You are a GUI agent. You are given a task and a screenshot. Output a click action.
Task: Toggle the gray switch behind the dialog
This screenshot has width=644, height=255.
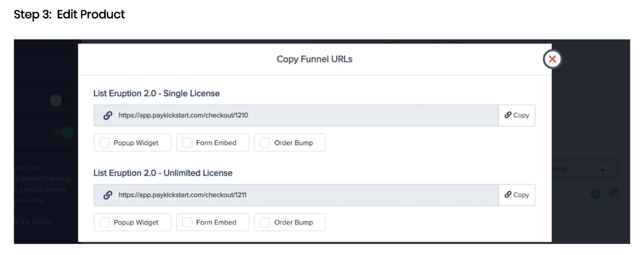pos(57,101)
